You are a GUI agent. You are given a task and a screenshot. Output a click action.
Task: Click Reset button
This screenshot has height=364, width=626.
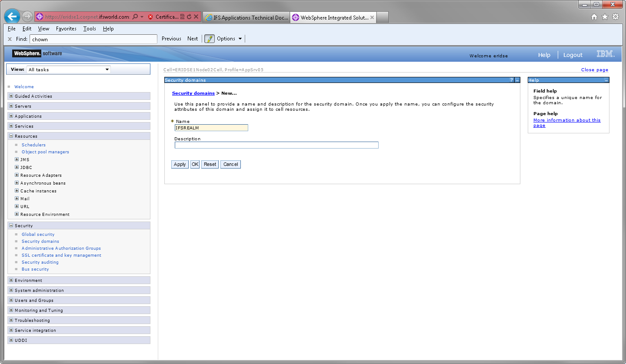click(x=210, y=164)
